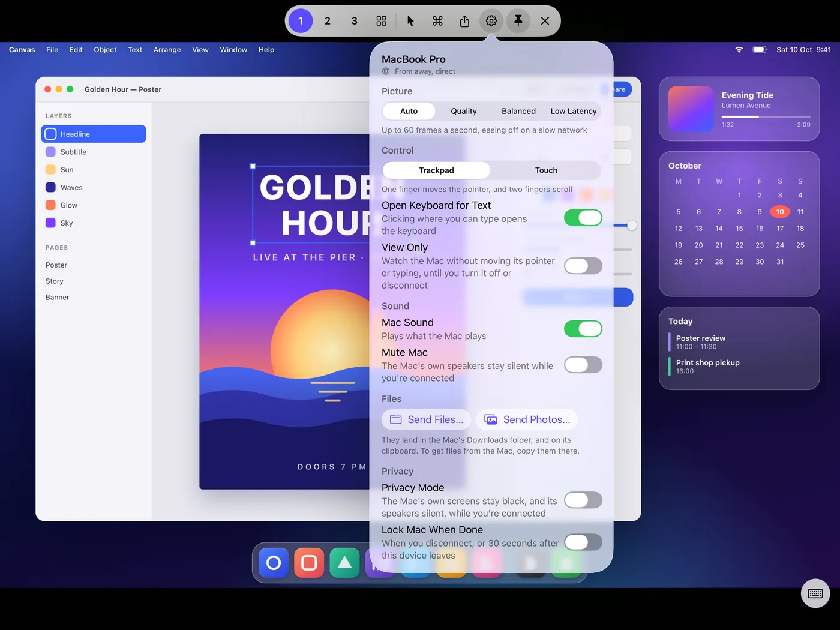Select the Subtitle layer
The width and height of the screenshot is (840, 630).
pos(94,152)
